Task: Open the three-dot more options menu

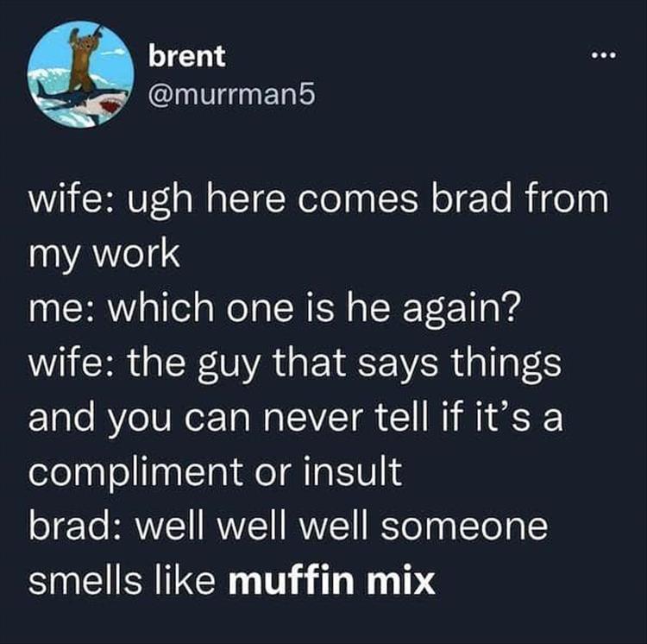Action: coord(603,54)
